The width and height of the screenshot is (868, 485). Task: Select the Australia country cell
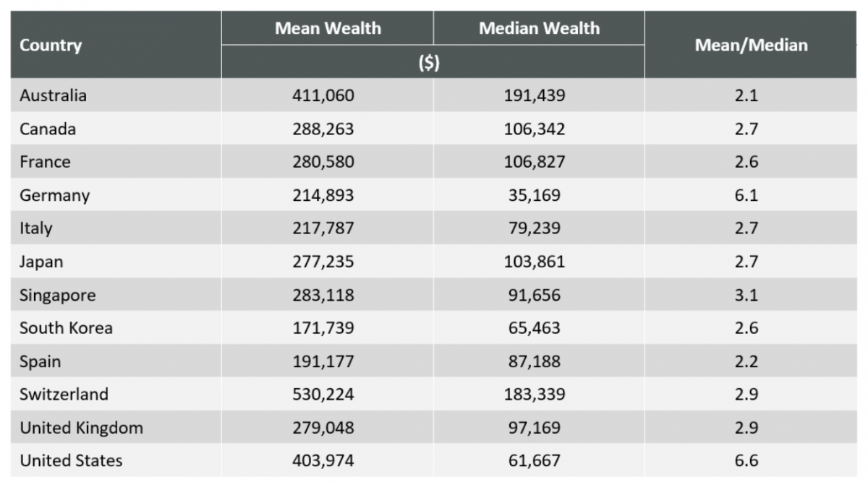click(53, 95)
